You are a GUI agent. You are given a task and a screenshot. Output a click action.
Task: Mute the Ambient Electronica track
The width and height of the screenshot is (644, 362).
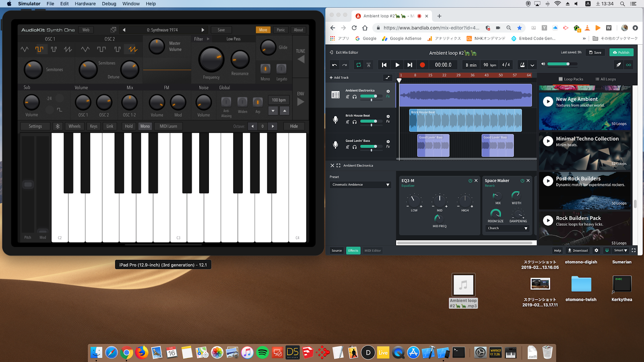347,97
